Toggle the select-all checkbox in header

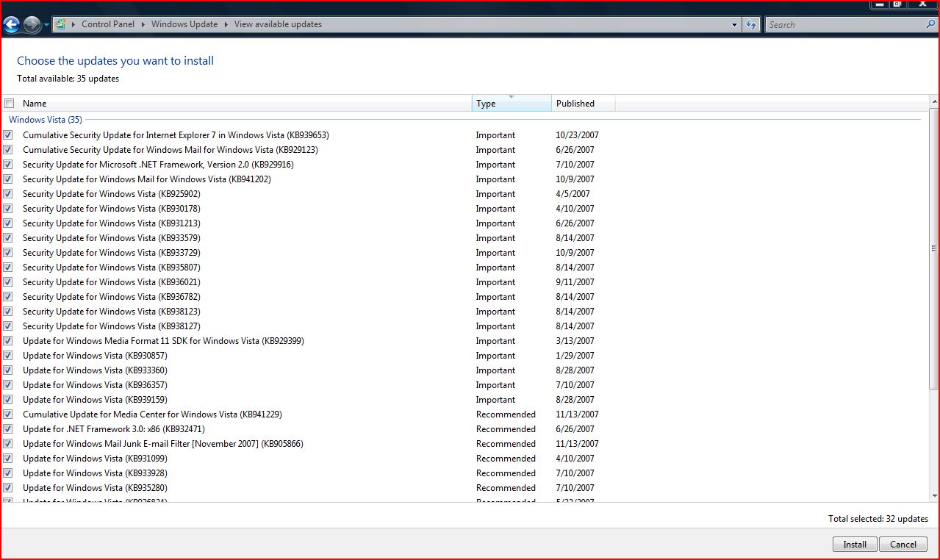tap(10, 104)
